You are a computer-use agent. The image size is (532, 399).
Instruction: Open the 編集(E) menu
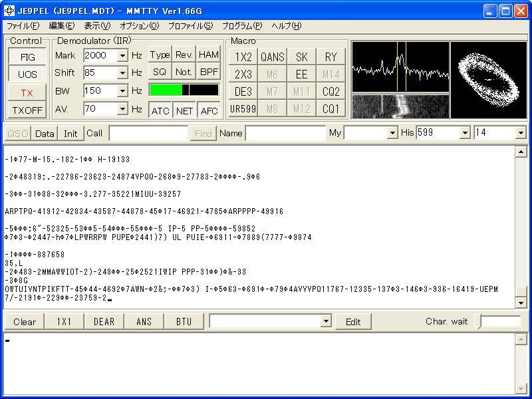(x=61, y=26)
